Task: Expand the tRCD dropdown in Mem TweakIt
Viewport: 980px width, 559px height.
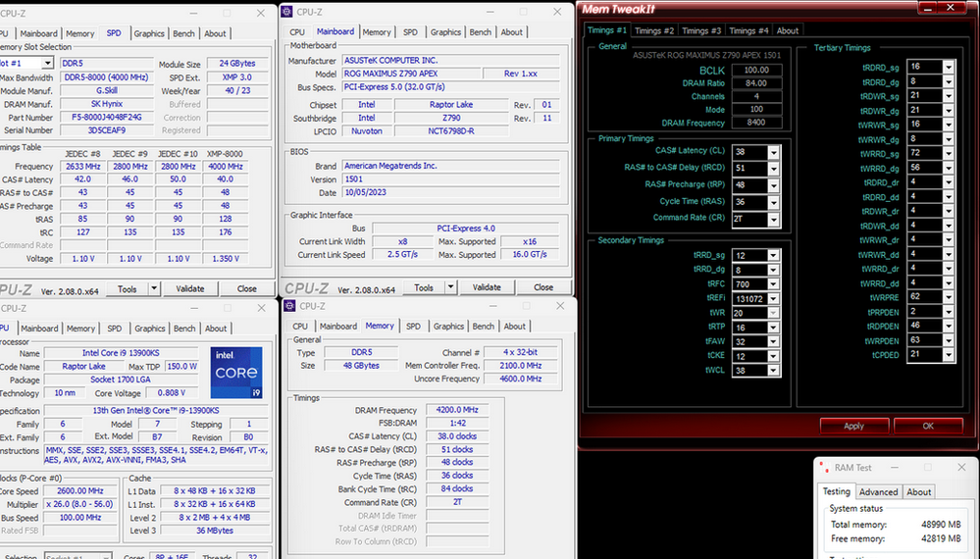Action: point(774,169)
